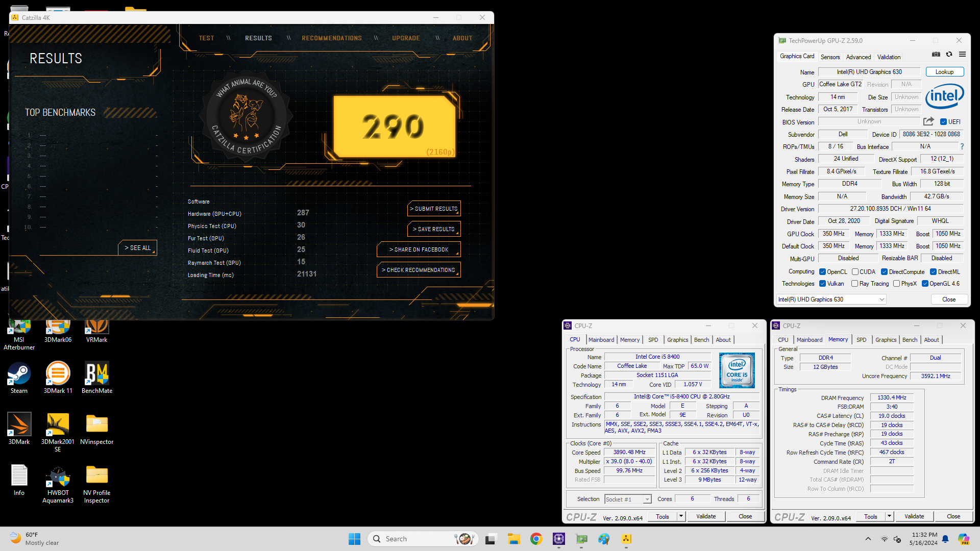Screen dimensions: 980x551
Task: Open Google Chrome from the taskbar
Action: click(536, 539)
